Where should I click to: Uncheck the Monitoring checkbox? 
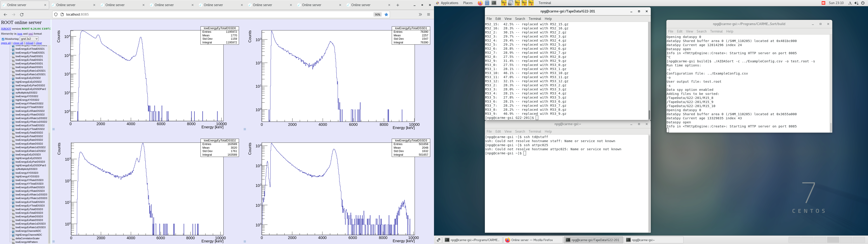coord(3,39)
